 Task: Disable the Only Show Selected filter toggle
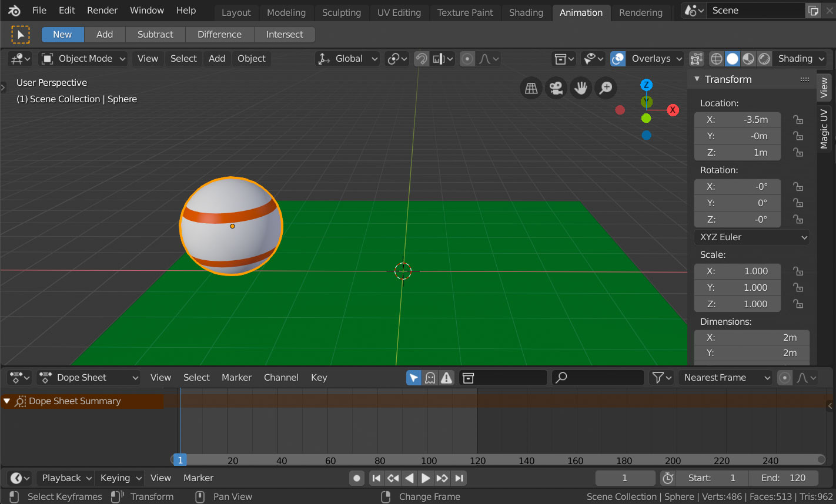(414, 378)
